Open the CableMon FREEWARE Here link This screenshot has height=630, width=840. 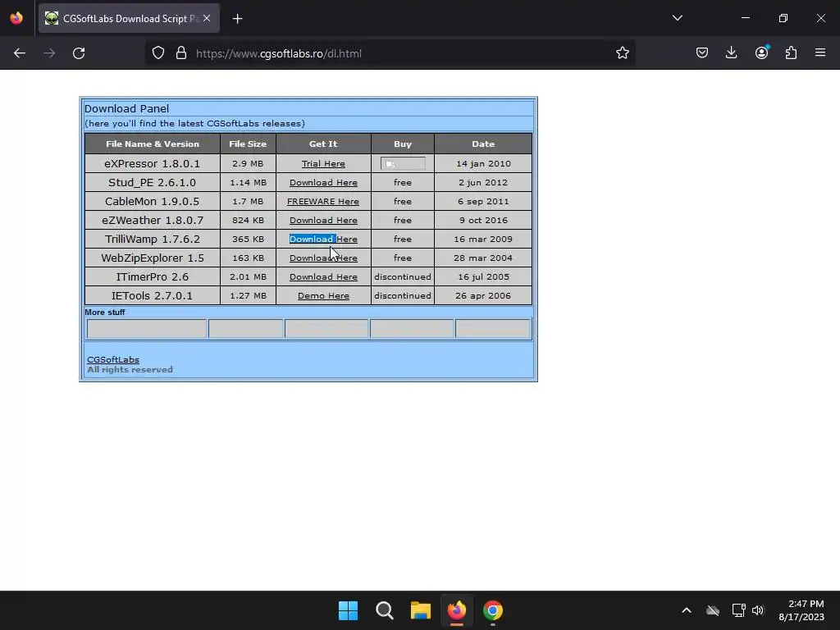pos(323,202)
